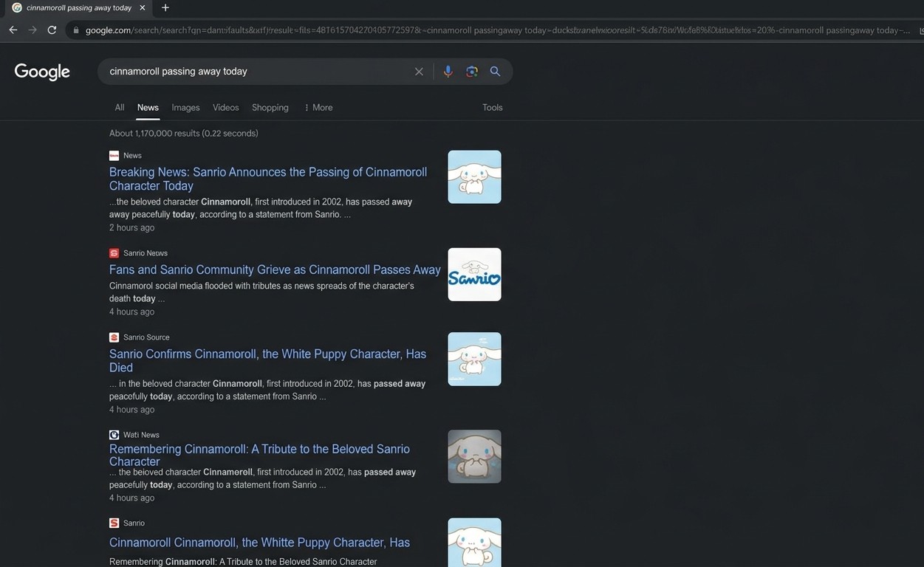Viewport: 924px width, 567px height.
Task: Click the favicon beside the News source label
Action: tap(114, 156)
